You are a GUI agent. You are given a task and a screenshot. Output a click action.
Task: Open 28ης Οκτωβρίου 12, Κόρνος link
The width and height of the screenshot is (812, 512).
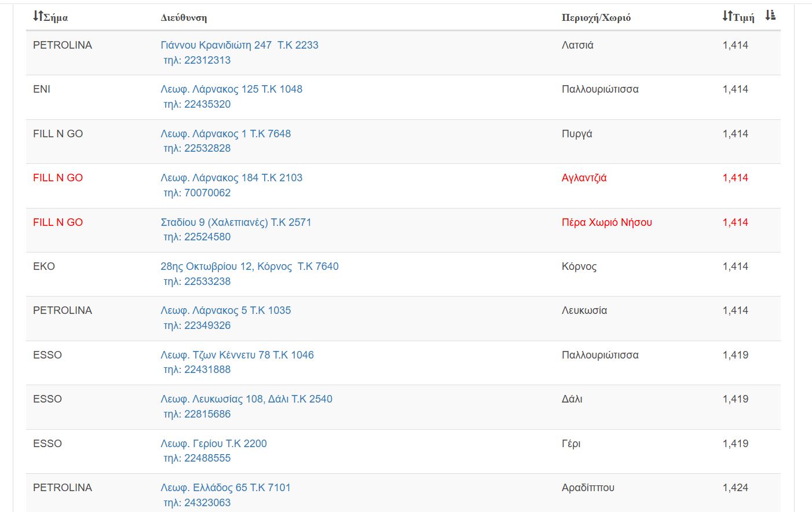point(249,266)
